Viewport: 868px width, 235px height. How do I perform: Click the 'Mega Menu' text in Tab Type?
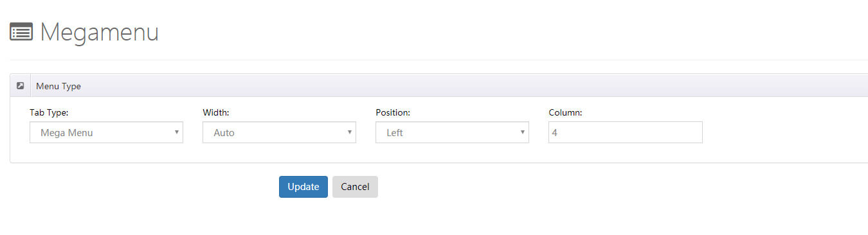tap(67, 133)
